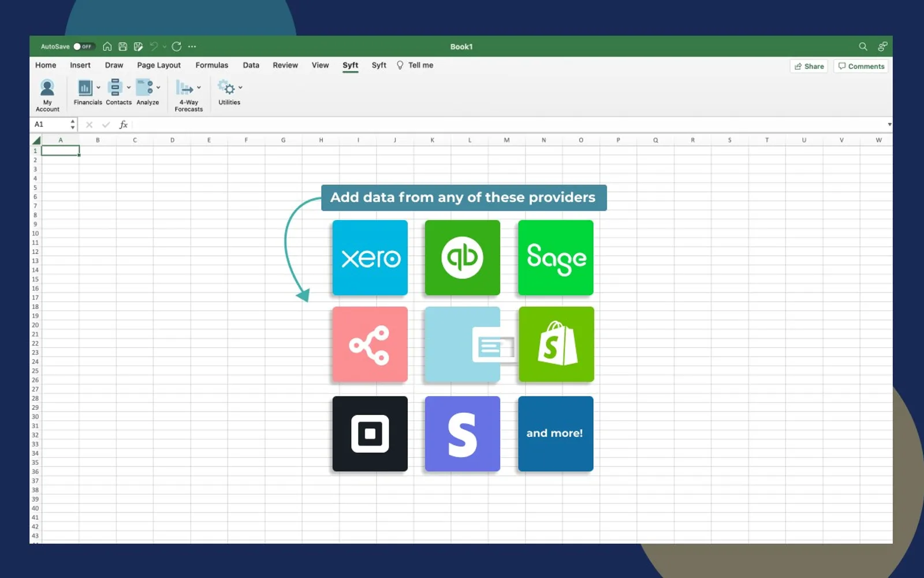Select row header 42
This screenshot has width=924, height=578.
[x=35, y=527]
